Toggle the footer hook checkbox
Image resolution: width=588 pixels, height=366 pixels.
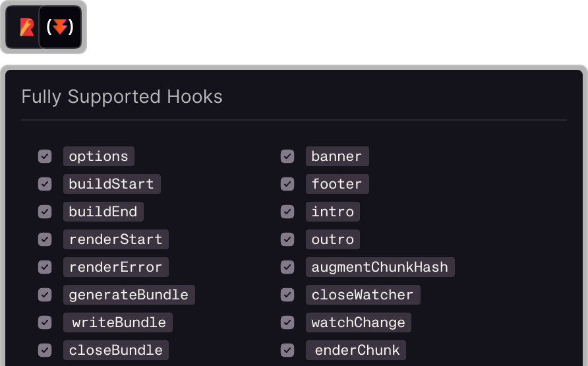click(x=287, y=184)
